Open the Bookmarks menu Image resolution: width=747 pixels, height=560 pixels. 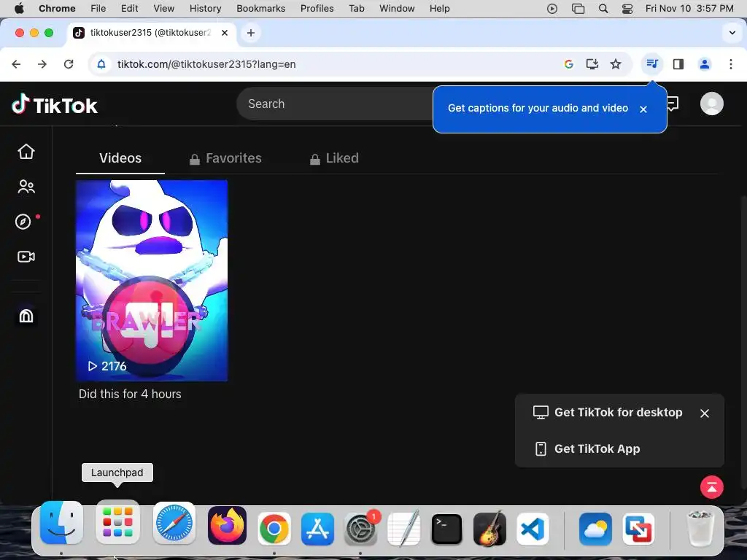[x=260, y=8]
